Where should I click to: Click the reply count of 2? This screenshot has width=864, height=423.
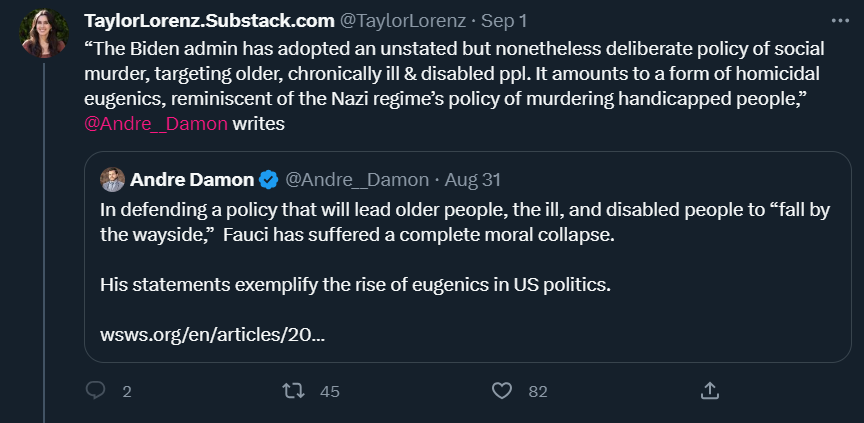(126, 391)
